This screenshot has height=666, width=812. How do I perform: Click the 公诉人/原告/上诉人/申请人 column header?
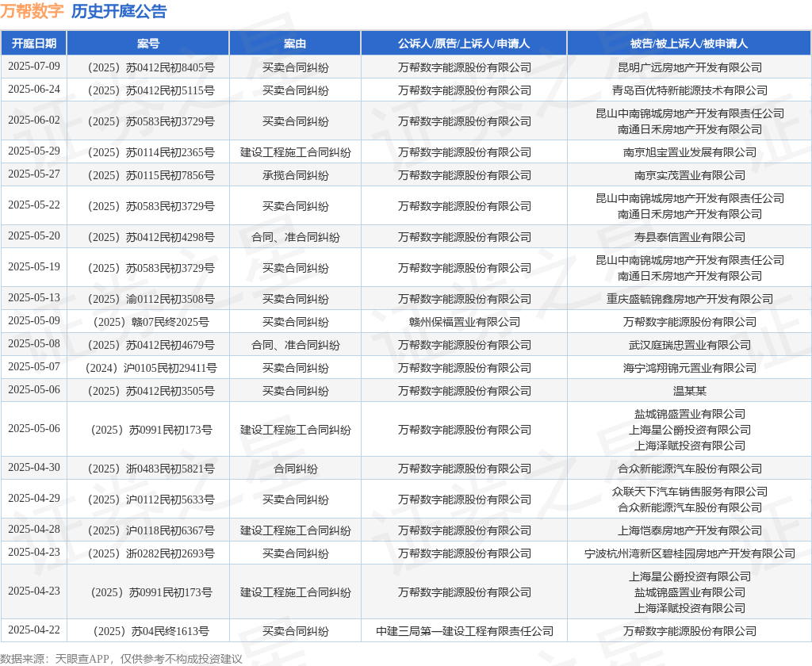coord(464,44)
